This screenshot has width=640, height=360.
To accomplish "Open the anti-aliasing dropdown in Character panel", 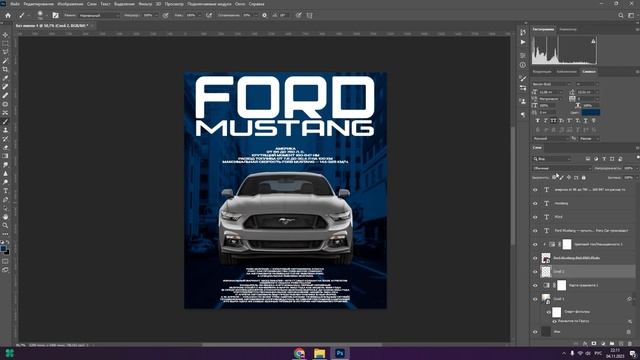I will 590,139.
